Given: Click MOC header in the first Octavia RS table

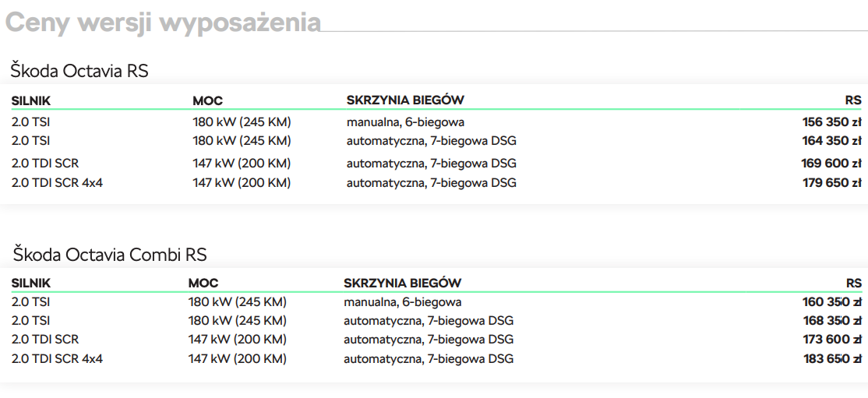Looking at the screenshot, I should pos(207,100).
